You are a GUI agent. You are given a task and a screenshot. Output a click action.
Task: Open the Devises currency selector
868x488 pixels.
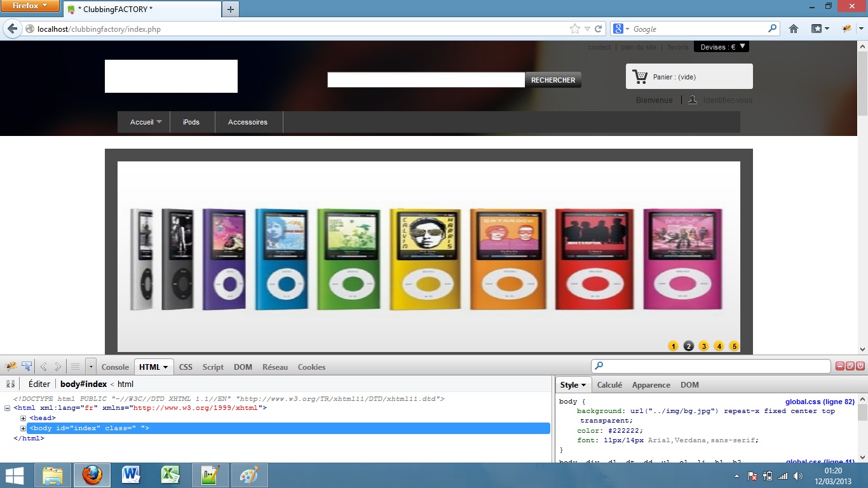click(x=722, y=46)
